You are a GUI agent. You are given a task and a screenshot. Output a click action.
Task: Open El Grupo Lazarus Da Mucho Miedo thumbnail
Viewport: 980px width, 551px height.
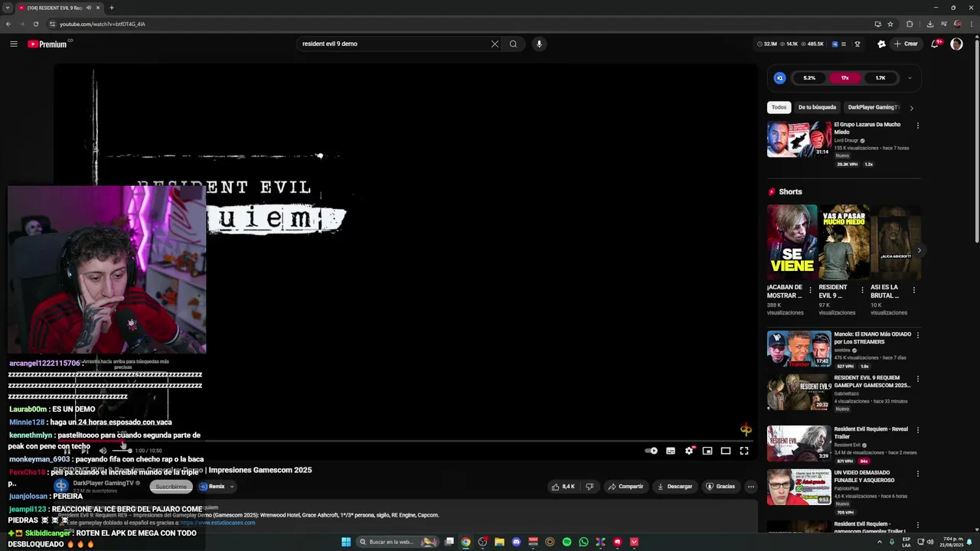799,139
